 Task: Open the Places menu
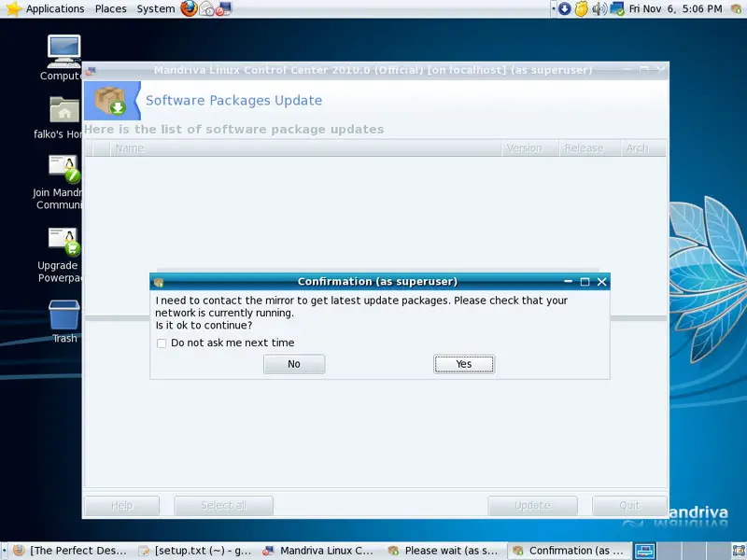[110, 8]
